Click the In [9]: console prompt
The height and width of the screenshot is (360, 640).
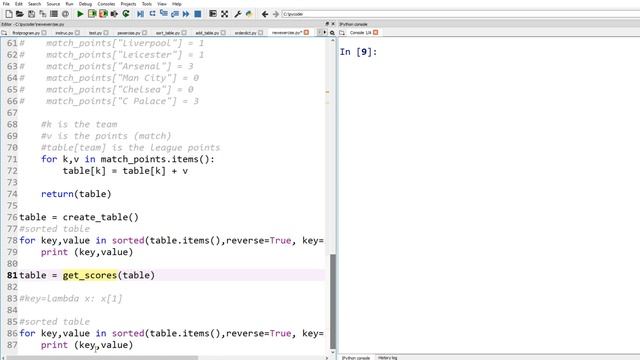click(x=358, y=52)
